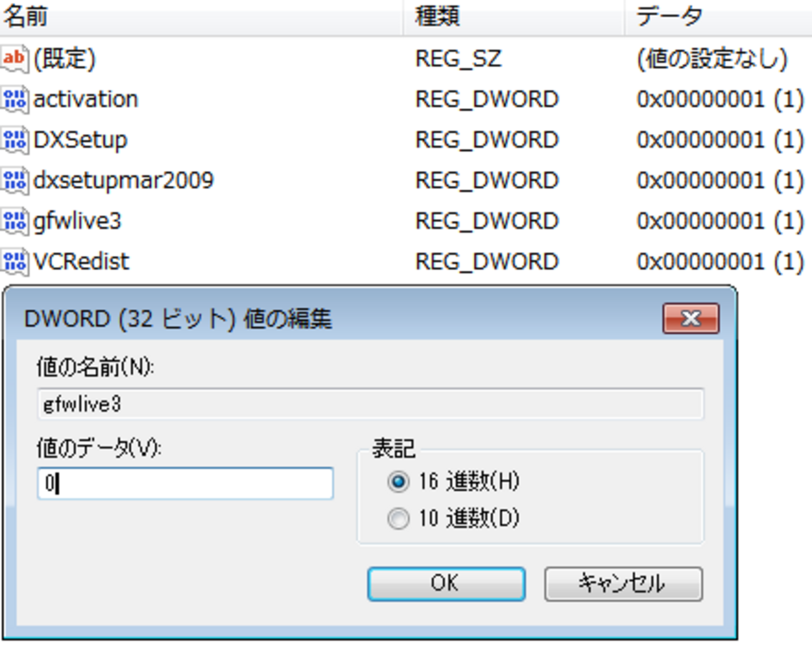Screen dimensions: 812x646
Task: Select the dxsetupmar2009 registry value
Action: coord(124,181)
